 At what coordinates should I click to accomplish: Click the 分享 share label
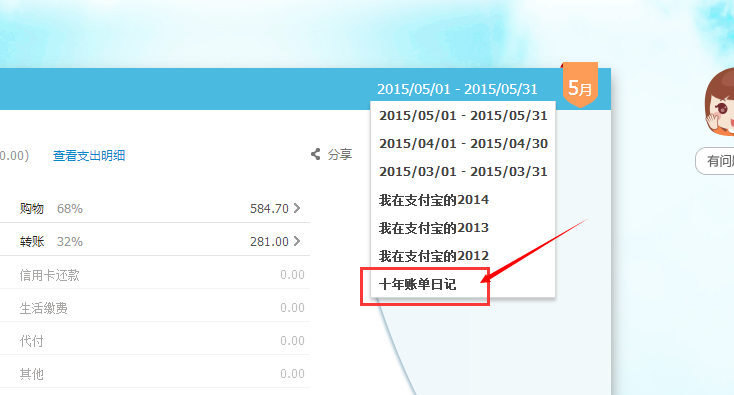[340, 154]
